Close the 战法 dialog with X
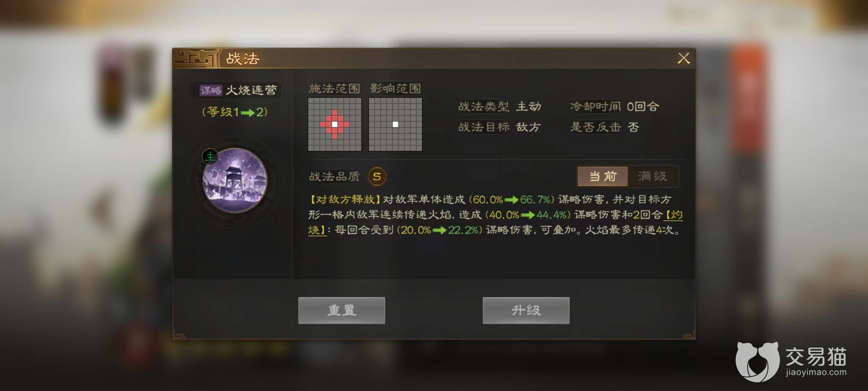This screenshot has height=391, width=868. 684,58
